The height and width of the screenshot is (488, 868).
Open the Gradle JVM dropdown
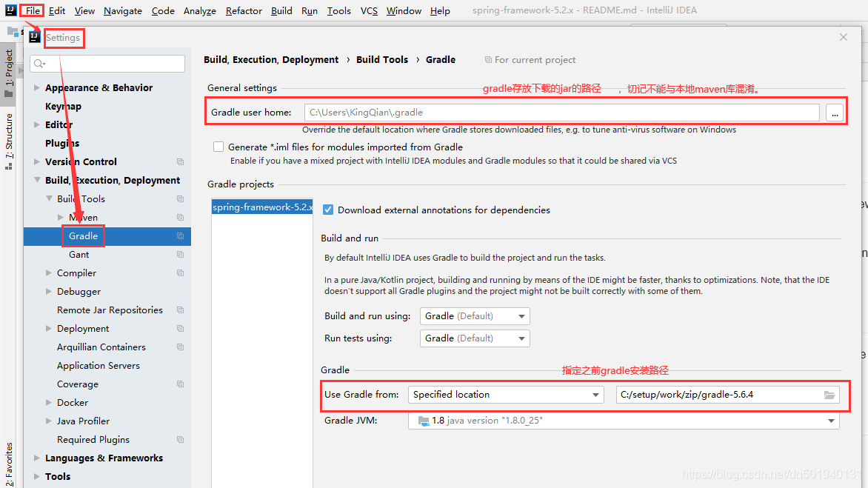(x=624, y=421)
